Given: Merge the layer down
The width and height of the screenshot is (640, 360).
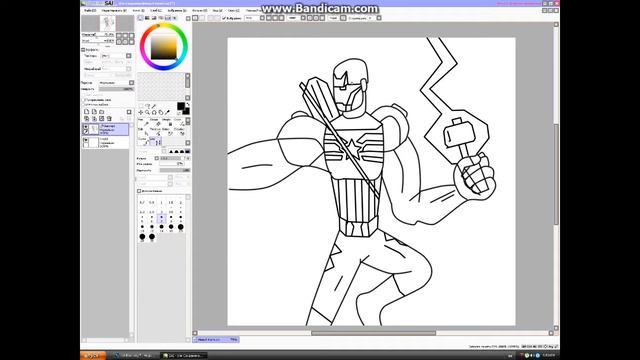Looking at the screenshot, I should [x=94, y=118].
